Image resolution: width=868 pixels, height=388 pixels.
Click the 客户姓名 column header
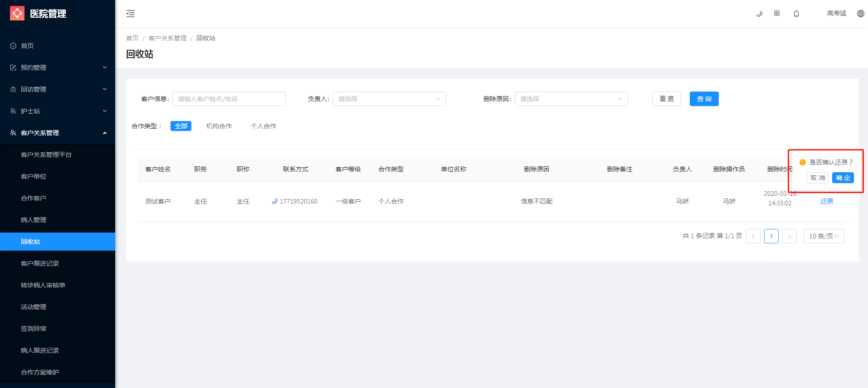(158, 169)
